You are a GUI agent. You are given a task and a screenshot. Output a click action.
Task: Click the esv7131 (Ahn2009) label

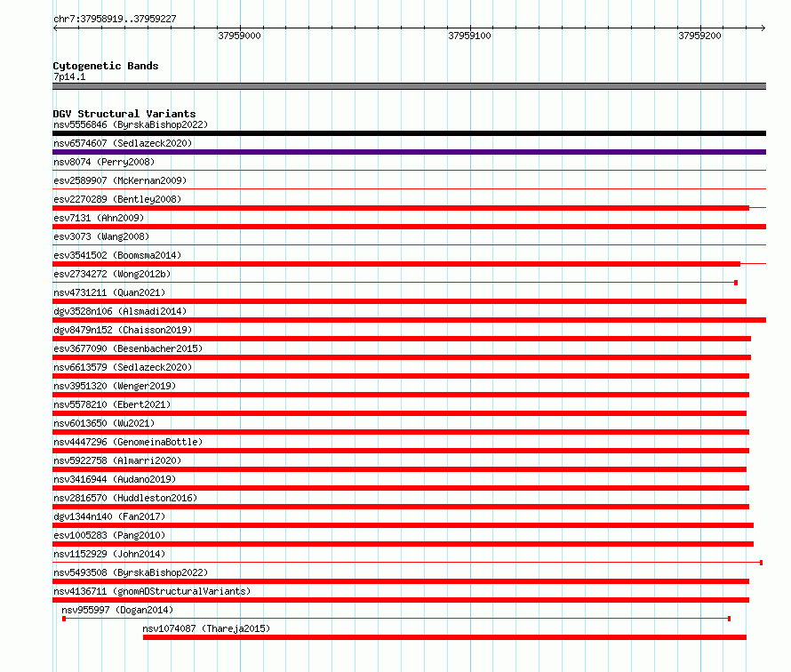[x=99, y=218]
